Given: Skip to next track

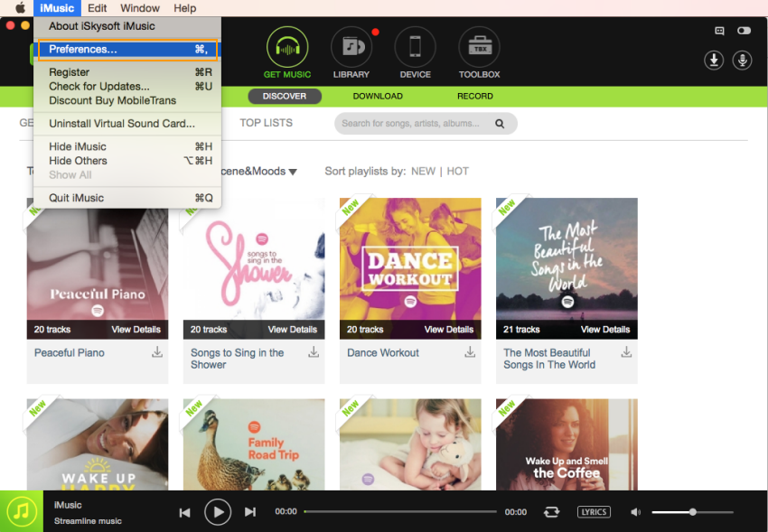Looking at the screenshot, I should 250,512.
